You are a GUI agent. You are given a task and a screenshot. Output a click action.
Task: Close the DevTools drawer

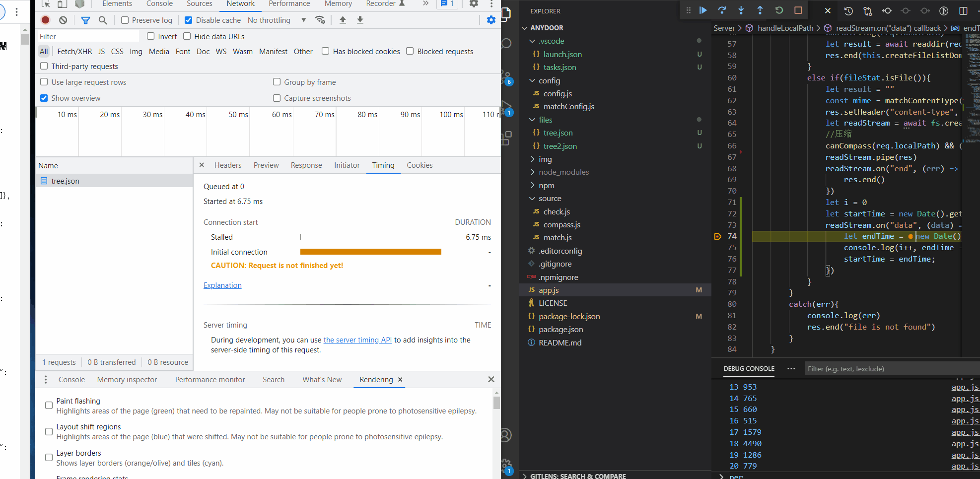[491, 379]
